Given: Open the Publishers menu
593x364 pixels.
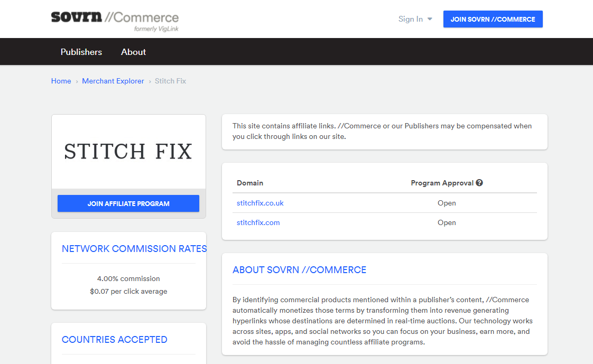Looking at the screenshot, I should [x=81, y=52].
